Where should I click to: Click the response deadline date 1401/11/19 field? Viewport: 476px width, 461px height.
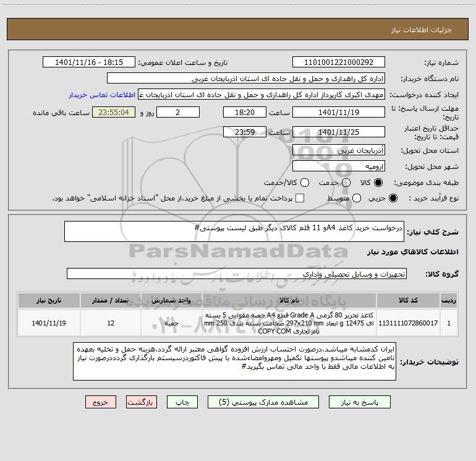coord(339,112)
